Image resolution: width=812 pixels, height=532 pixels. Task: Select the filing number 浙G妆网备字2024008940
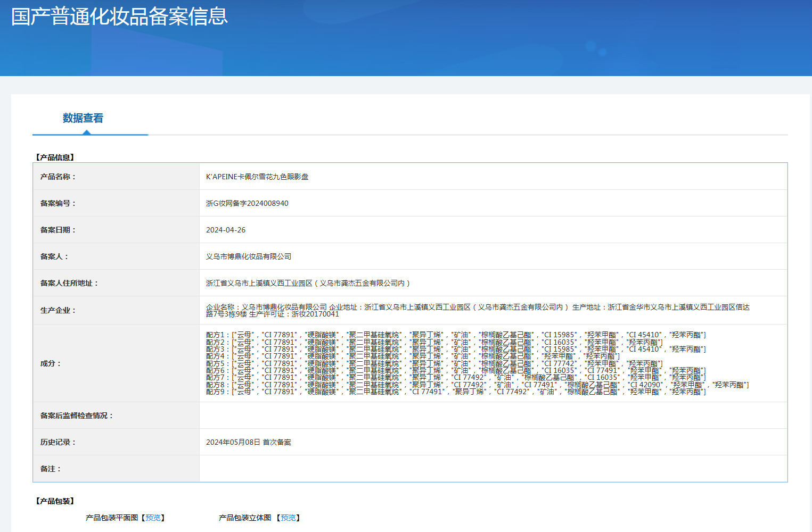[x=247, y=203]
